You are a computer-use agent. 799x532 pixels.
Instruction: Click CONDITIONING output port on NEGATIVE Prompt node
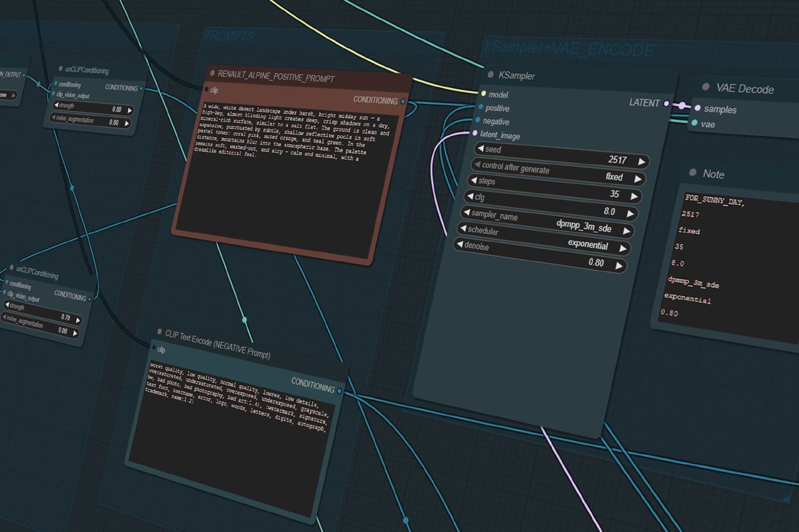click(340, 391)
